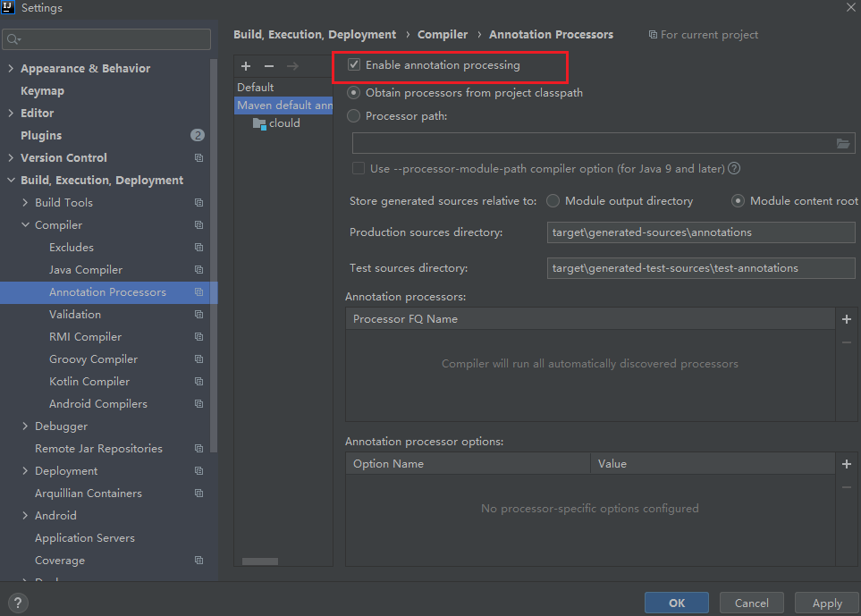Viewport: 861px width, 616px height.
Task: Edit the Test sources directory field
Action: [x=701, y=268]
